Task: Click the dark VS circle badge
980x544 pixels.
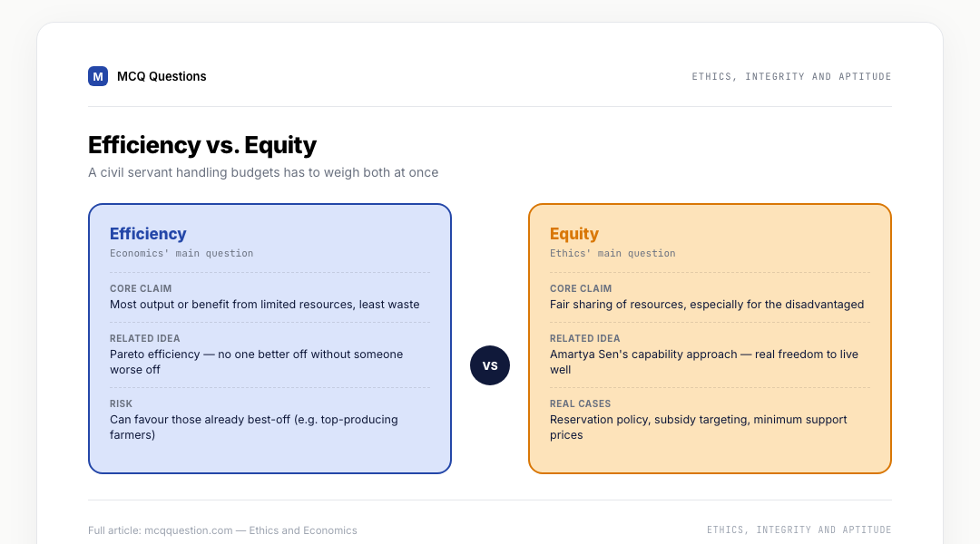Action: click(x=490, y=365)
